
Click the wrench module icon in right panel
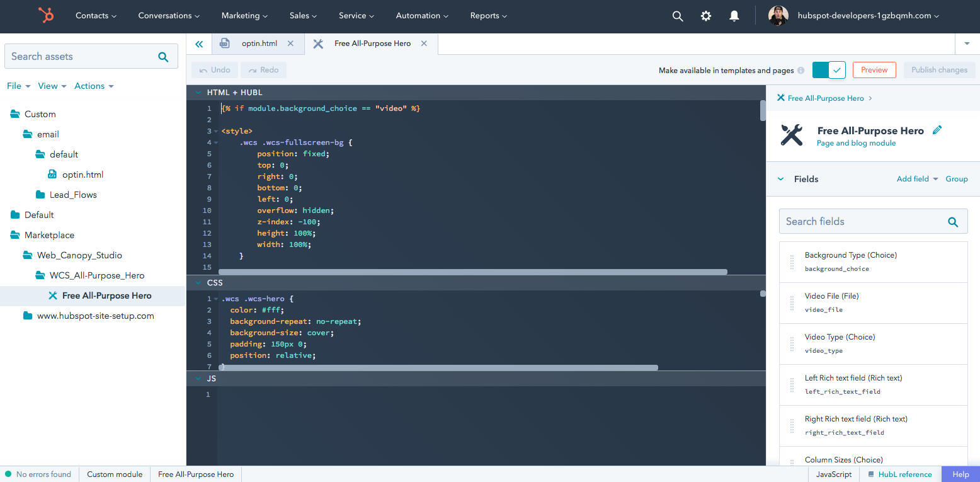(x=792, y=135)
